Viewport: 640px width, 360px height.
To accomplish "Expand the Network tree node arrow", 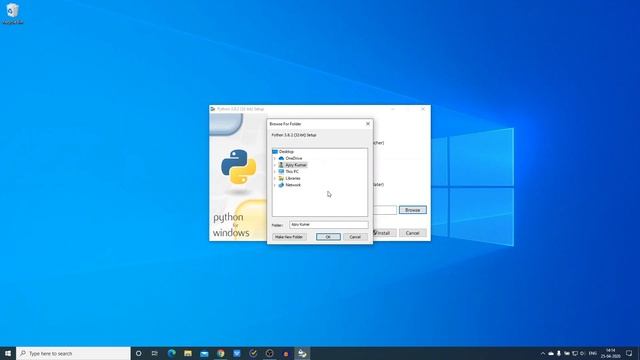I will tap(275, 185).
